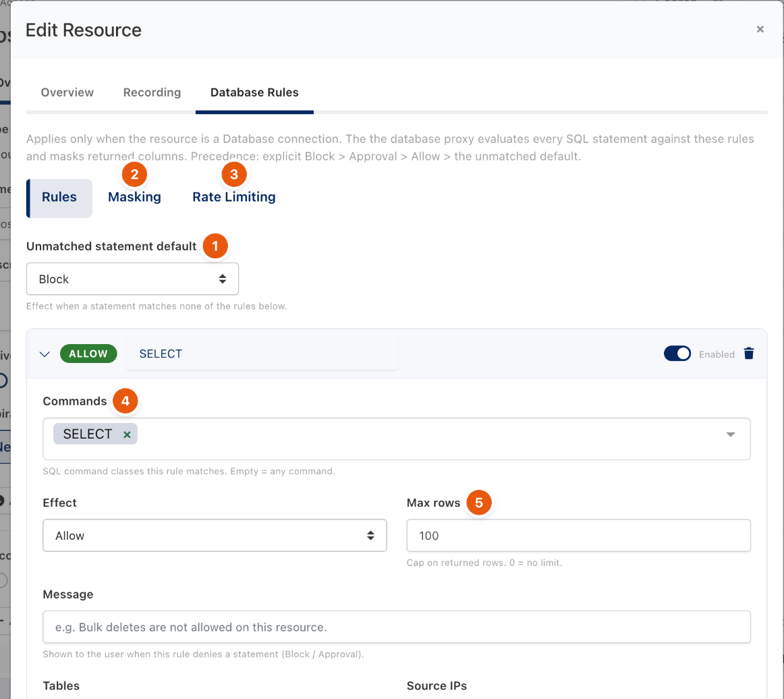Screen dimensions: 784x699
Task: Open the Rate Limiting sub-tab
Action: [234, 198]
